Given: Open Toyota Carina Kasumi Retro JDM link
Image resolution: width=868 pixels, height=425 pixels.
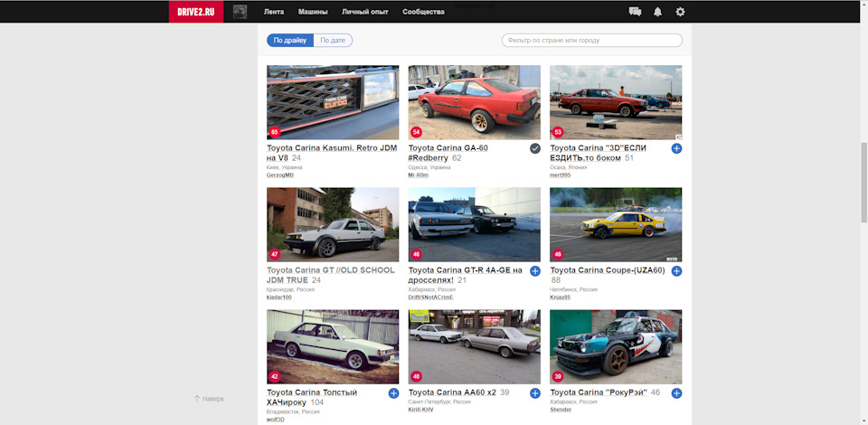Looking at the screenshot, I should 332,153.
